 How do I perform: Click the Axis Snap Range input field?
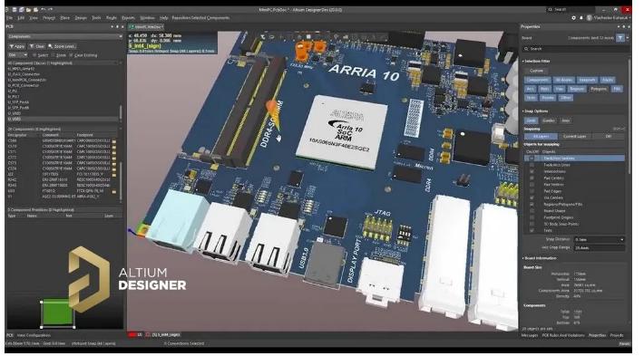[x=599, y=247]
